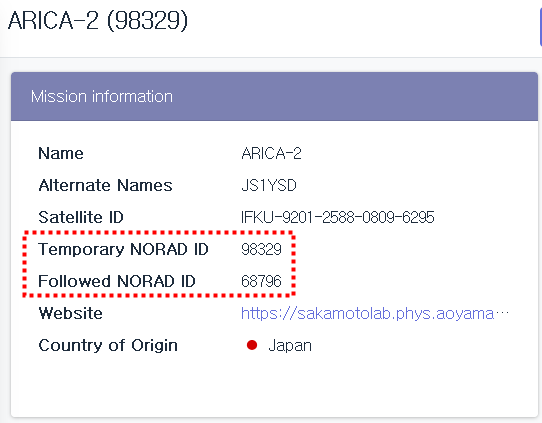The image size is (542, 423).
Task: Click the Satellite ID label
Action: click(x=81, y=217)
